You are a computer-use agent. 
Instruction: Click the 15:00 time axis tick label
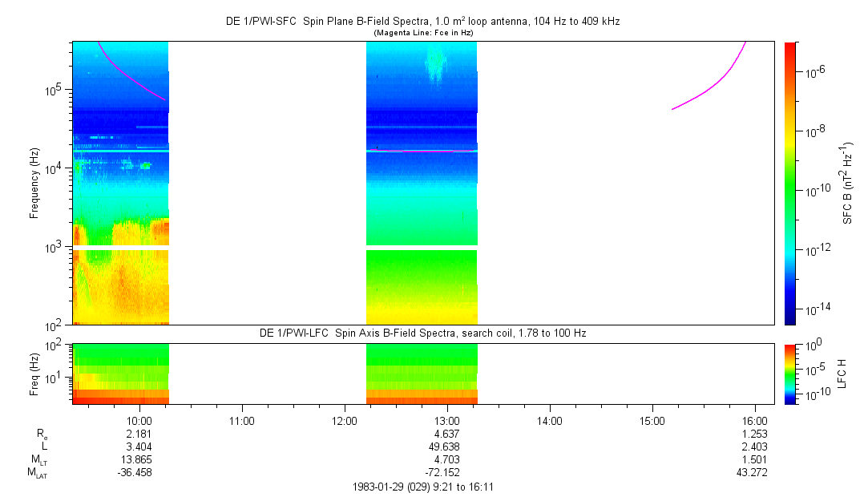(652, 419)
